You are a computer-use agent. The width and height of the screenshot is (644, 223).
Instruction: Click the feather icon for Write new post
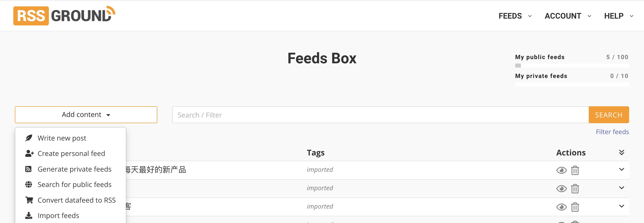[x=29, y=138]
